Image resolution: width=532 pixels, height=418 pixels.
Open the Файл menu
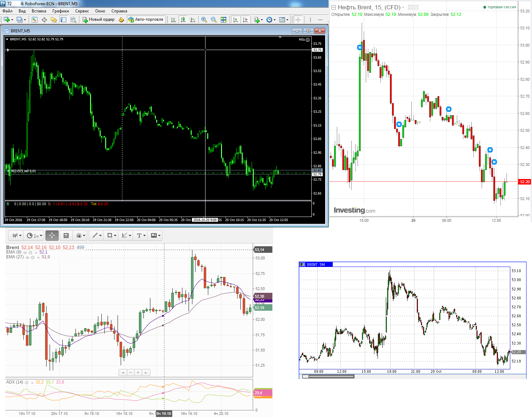point(8,11)
